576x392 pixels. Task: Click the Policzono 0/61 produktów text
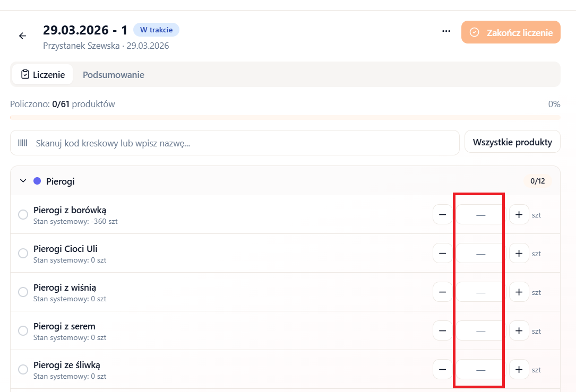click(x=63, y=104)
